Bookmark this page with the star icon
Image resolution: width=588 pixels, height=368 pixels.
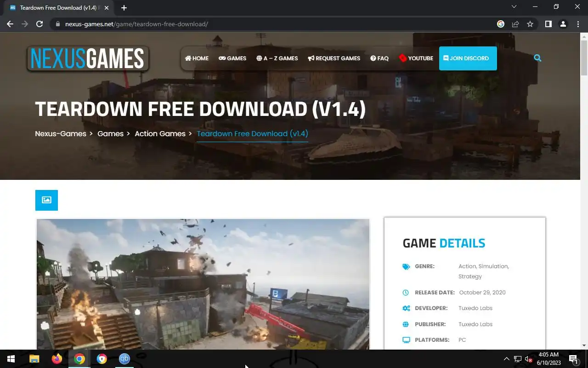coord(530,24)
